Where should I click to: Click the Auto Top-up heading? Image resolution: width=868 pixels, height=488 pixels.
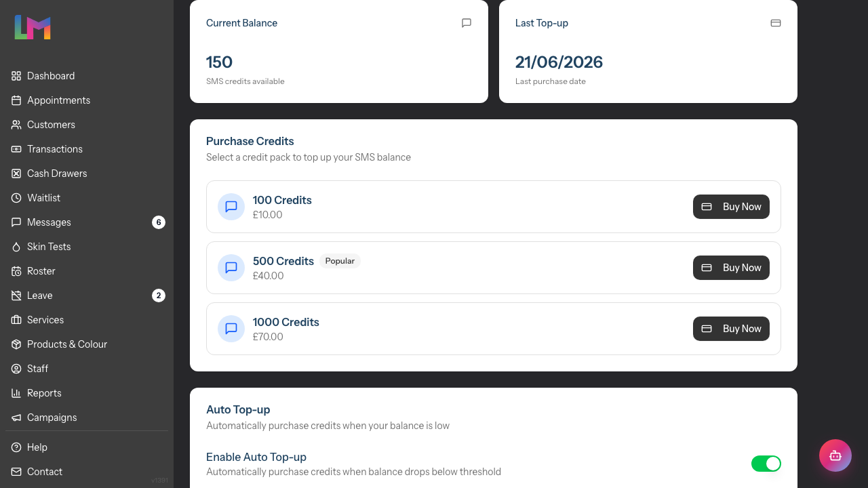point(238,409)
